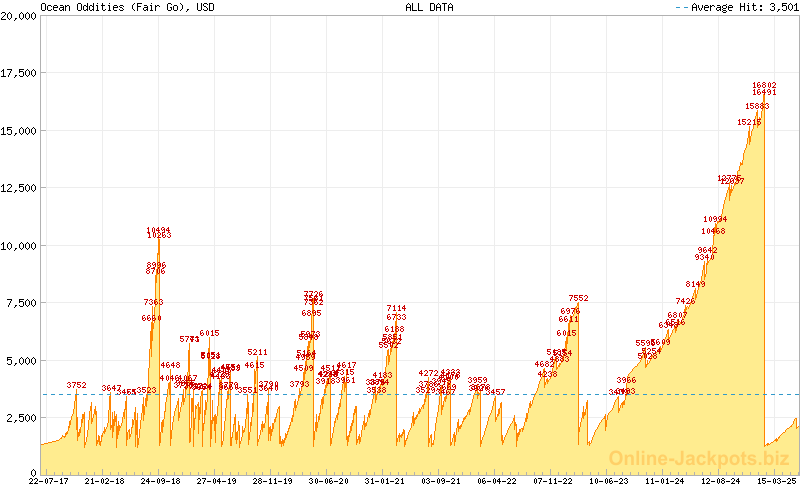Select the 8149 data point label
Image resolution: width=800 pixels, height=490 pixels.
point(696,284)
